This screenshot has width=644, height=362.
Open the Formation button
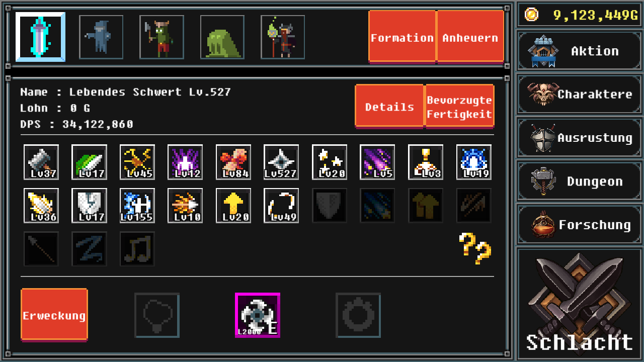pos(402,37)
